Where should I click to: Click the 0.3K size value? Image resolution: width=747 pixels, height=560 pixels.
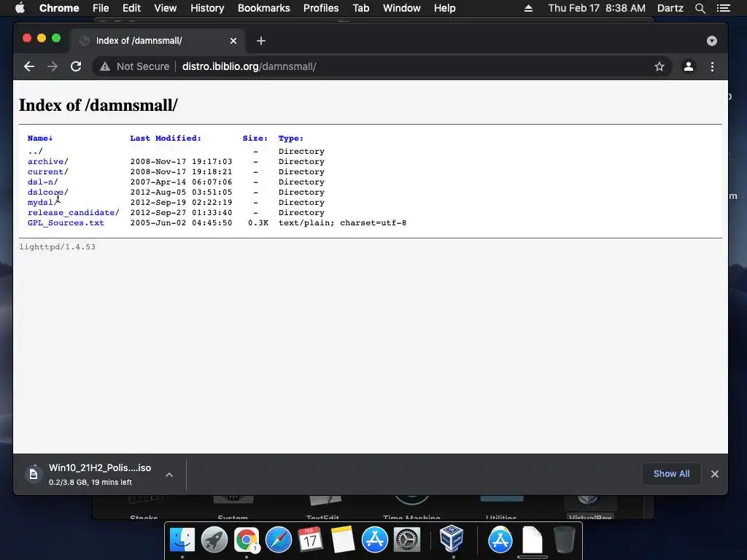click(258, 223)
